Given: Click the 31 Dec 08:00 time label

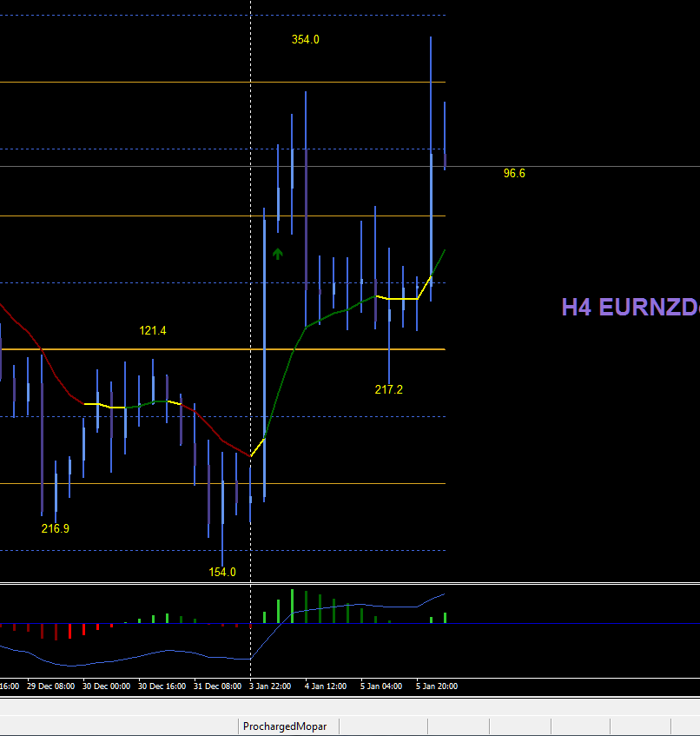Looking at the screenshot, I should click(x=218, y=686).
